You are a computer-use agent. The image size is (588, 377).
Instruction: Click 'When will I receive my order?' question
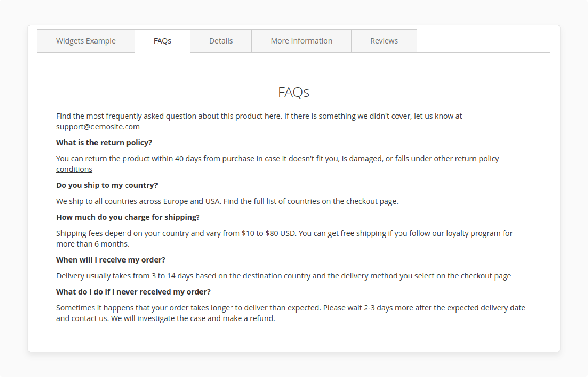(111, 260)
